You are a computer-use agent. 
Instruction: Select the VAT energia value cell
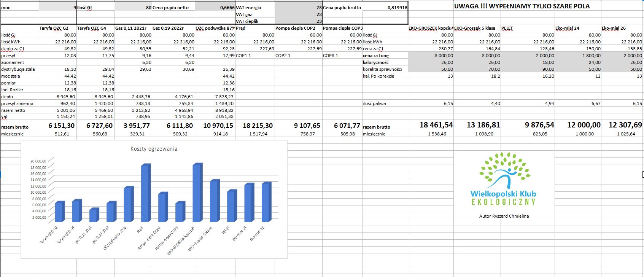tap(299, 7)
